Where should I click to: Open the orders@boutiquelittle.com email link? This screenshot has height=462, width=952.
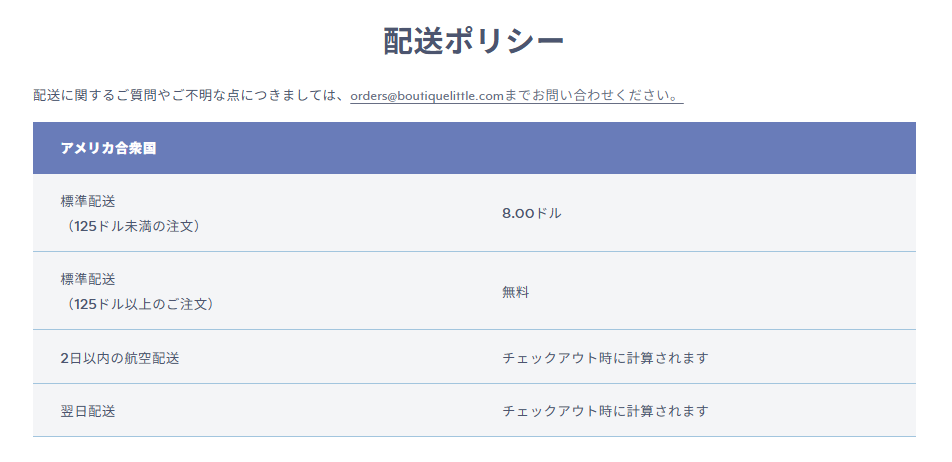click(427, 96)
